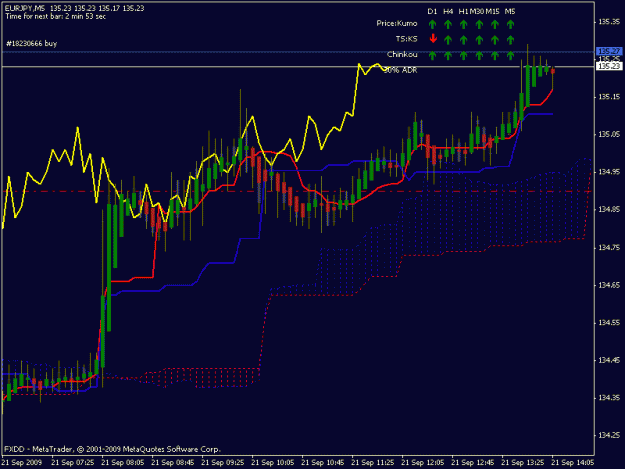Click the TS:KS M30 up arrow
The image size is (625, 469).
[x=479, y=39]
